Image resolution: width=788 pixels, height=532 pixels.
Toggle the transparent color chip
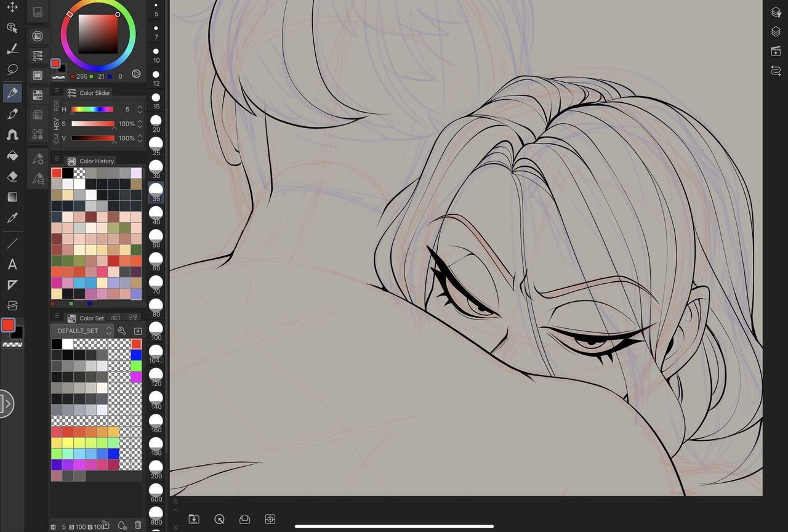[12, 345]
